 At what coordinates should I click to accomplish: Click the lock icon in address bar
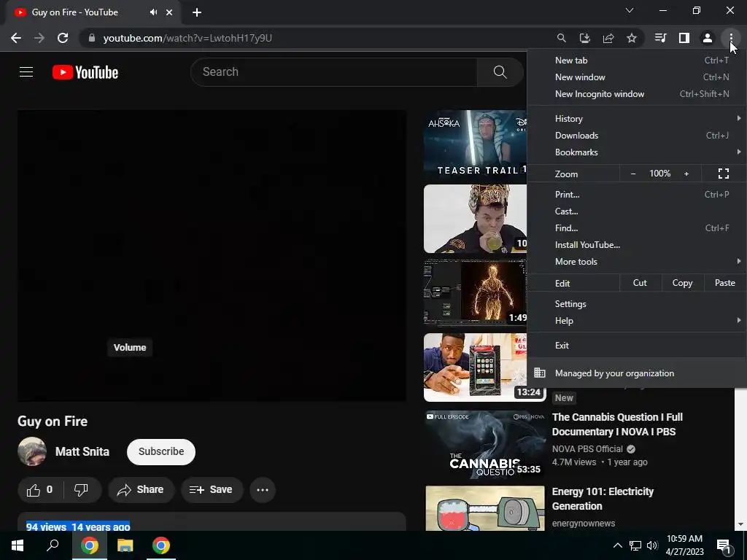coord(91,38)
